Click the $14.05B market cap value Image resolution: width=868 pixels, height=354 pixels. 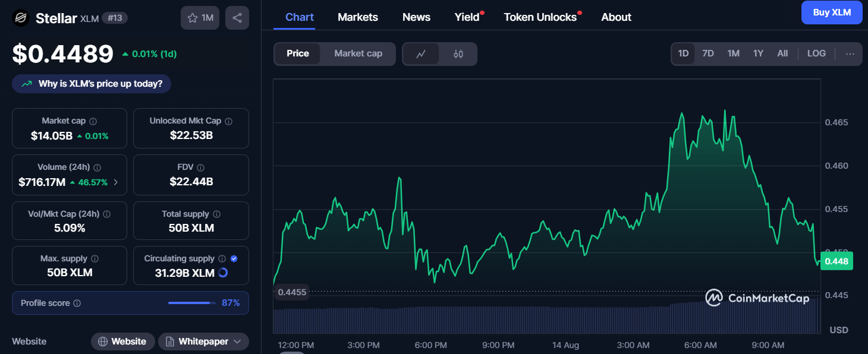tap(52, 136)
